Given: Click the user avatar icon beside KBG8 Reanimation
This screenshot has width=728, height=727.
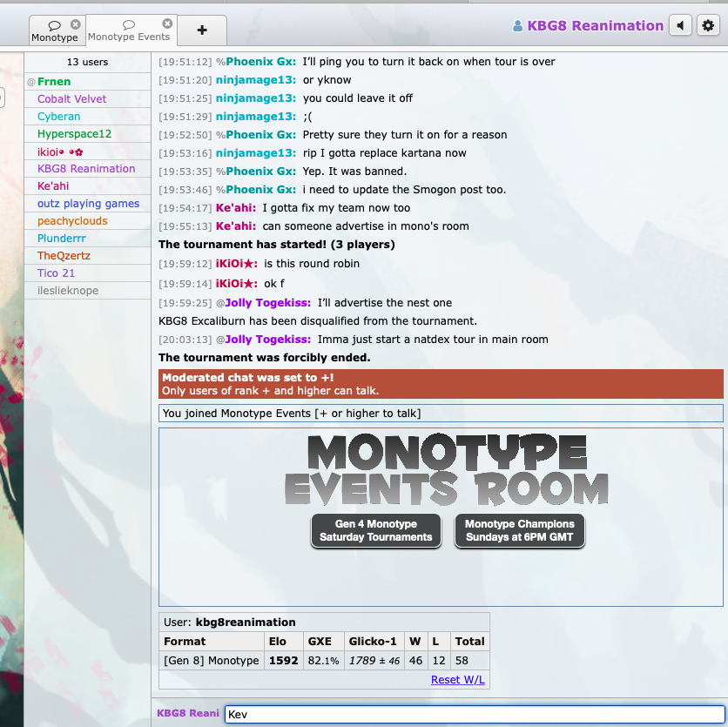Looking at the screenshot, I should point(518,26).
